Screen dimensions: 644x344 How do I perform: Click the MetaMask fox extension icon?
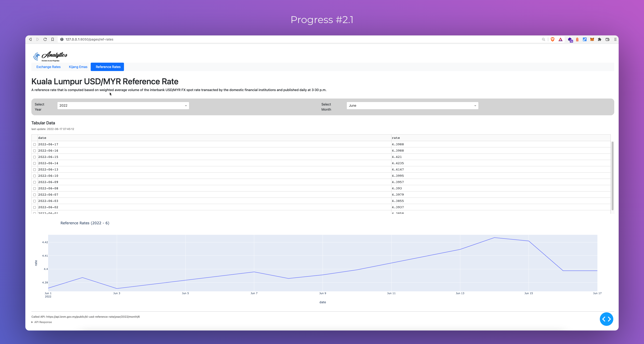(592, 39)
